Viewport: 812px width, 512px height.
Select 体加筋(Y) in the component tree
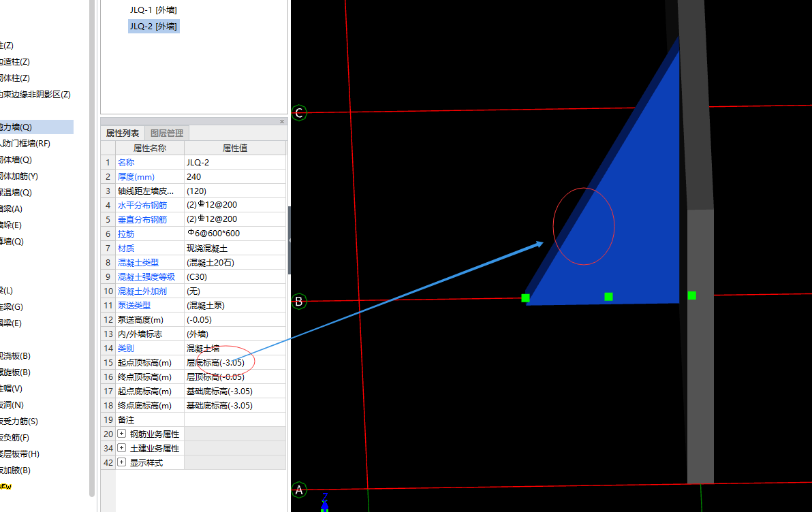pos(19,176)
